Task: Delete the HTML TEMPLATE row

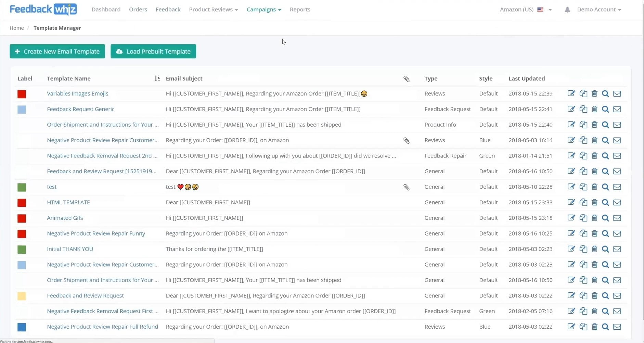Action: tap(594, 202)
